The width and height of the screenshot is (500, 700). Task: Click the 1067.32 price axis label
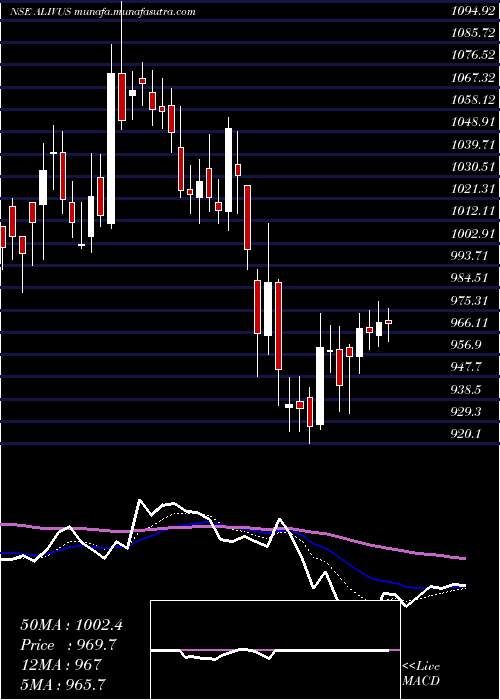point(473,78)
